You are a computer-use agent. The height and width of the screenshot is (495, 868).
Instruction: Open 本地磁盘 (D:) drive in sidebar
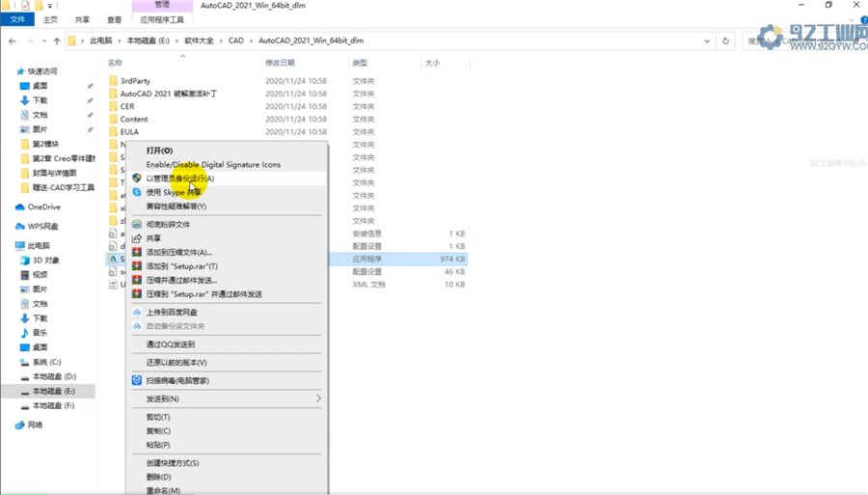pyautogui.click(x=54, y=376)
